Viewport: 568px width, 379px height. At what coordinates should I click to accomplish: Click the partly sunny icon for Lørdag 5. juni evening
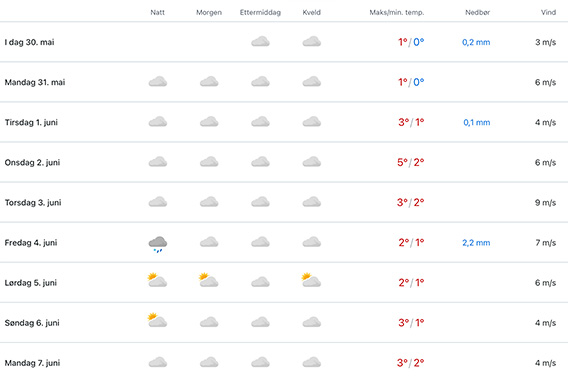click(311, 280)
